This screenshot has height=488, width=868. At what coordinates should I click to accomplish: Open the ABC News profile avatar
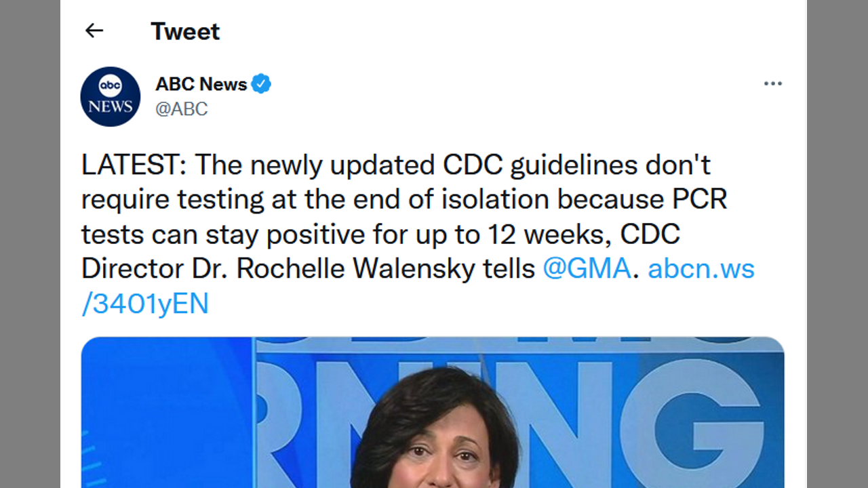[110, 96]
